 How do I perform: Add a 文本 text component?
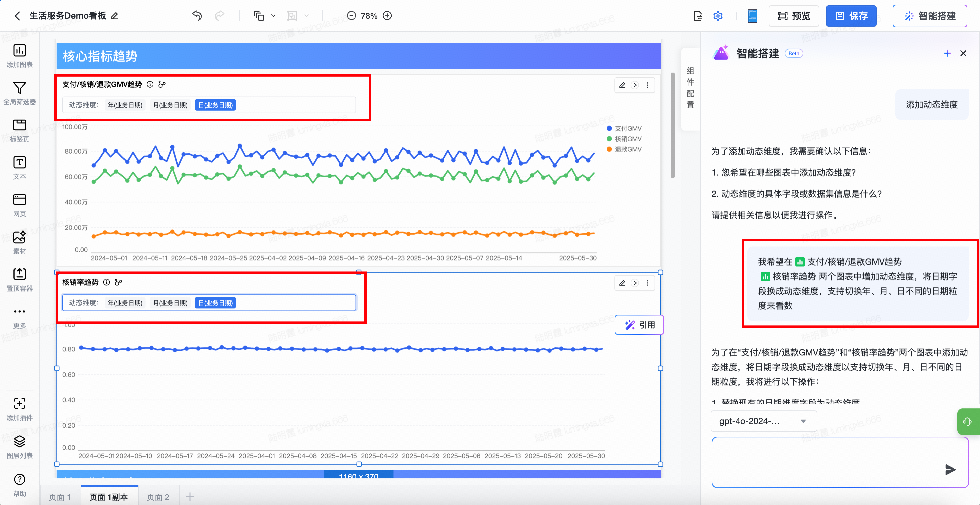coord(19,162)
